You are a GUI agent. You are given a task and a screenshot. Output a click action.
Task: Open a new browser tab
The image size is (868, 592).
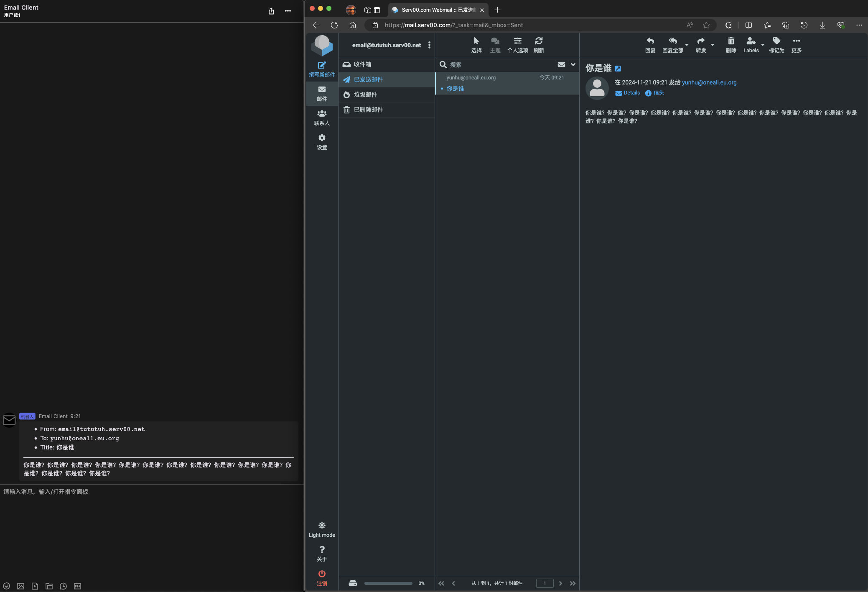tap(497, 10)
